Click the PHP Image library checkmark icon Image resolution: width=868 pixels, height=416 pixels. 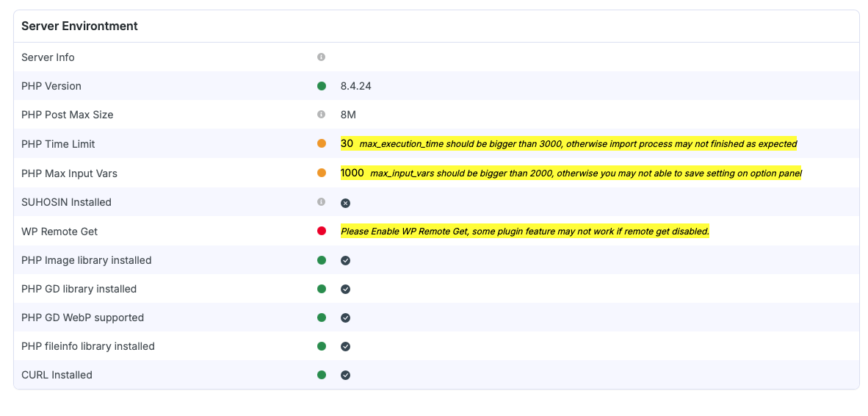[345, 260]
